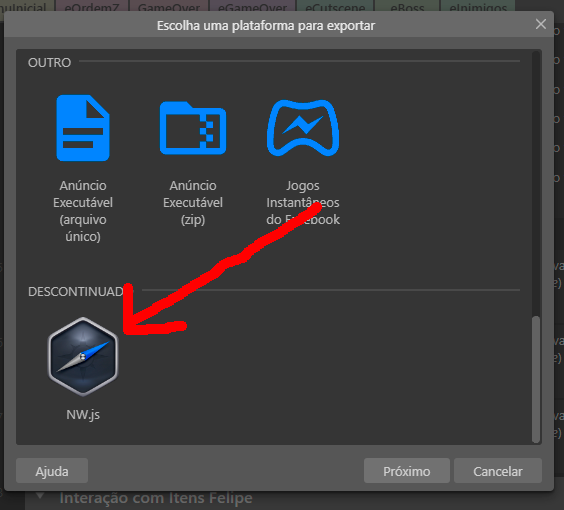Select the NW.js compass icon
This screenshot has height=510, width=564.
(x=83, y=356)
